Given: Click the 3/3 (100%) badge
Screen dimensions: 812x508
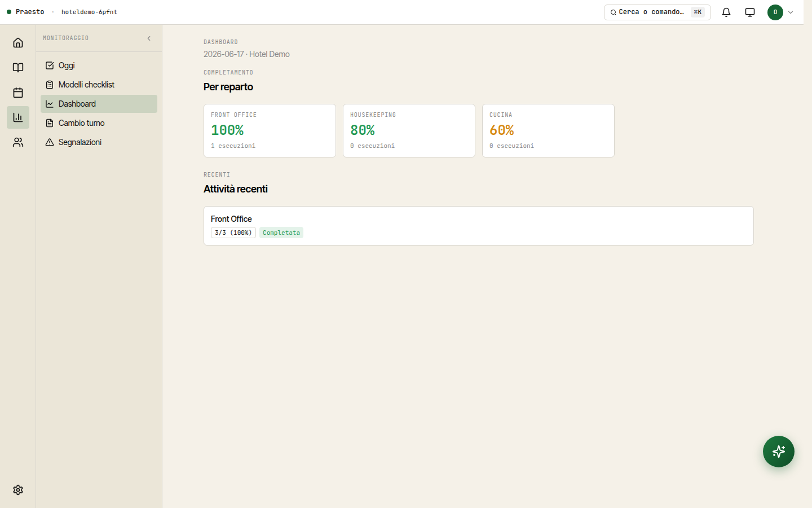Looking at the screenshot, I should pyautogui.click(x=233, y=233).
